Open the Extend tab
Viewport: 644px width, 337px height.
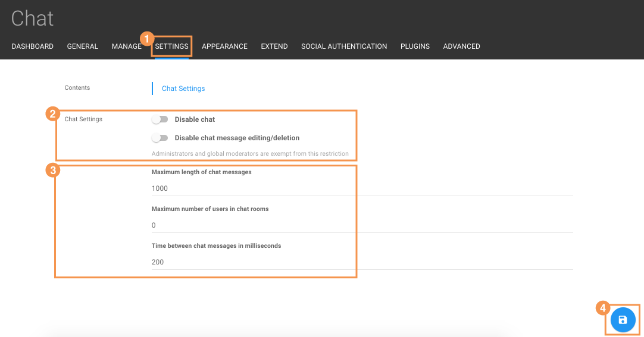(274, 46)
